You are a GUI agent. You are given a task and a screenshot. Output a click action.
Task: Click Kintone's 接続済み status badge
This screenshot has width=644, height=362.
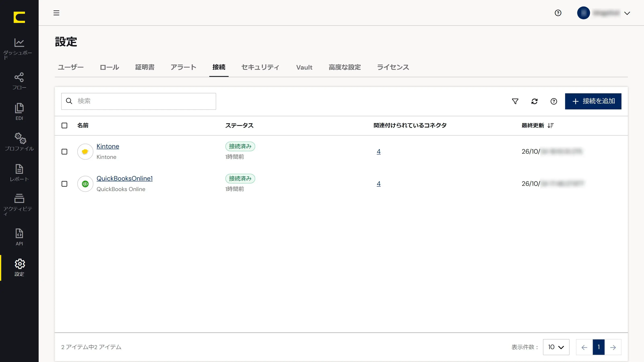[240, 146]
